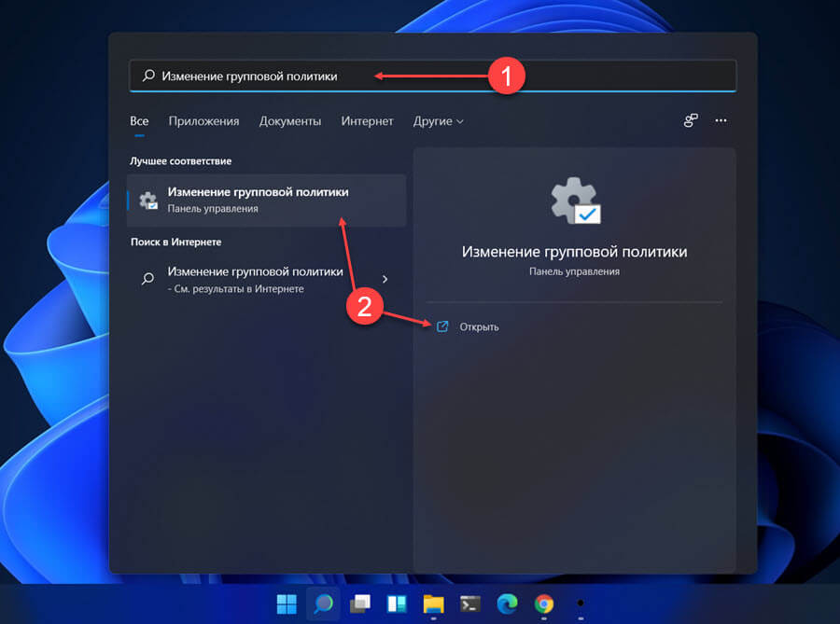The width and height of the screenshot is (840, 624).
Task: Open File Explorer from the taskbar
Action: pos(433,604)
